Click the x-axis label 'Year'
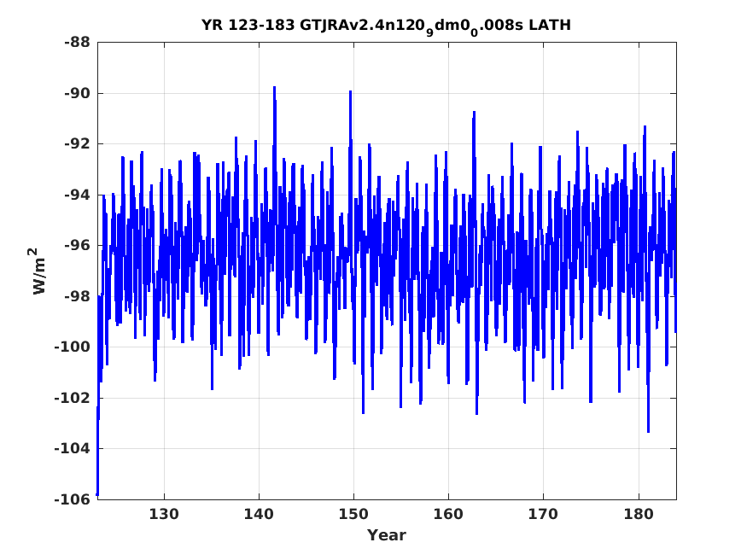 pos(387,535)
